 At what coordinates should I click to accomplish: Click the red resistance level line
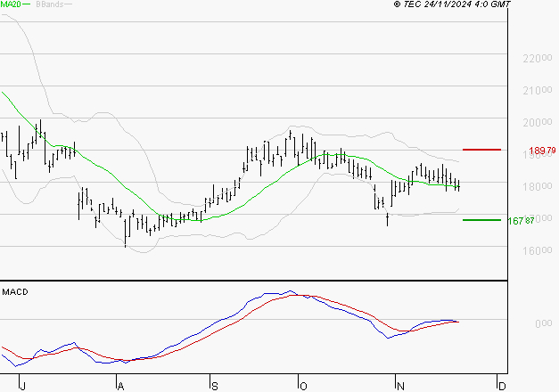pos(481,150)
